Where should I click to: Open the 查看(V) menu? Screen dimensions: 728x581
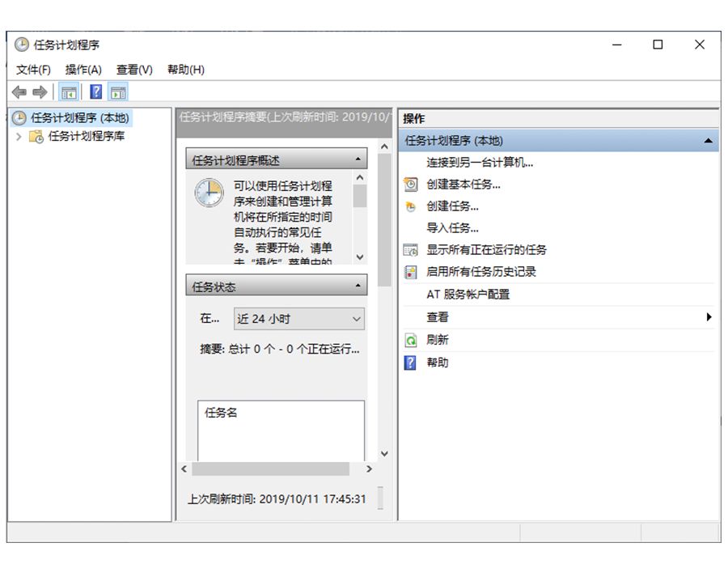135,70
